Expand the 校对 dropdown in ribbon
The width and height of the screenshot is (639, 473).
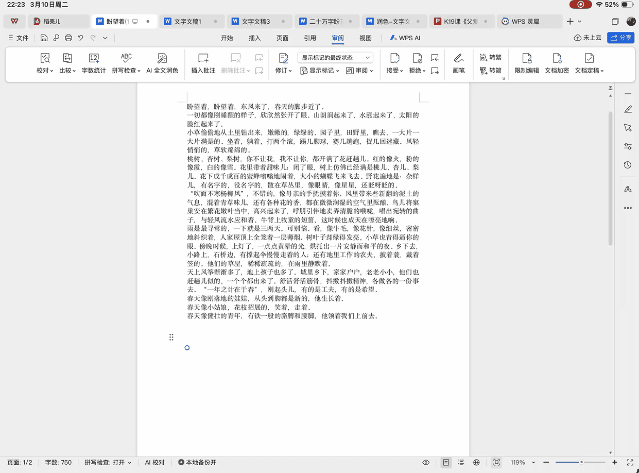[x=44, y=70]
